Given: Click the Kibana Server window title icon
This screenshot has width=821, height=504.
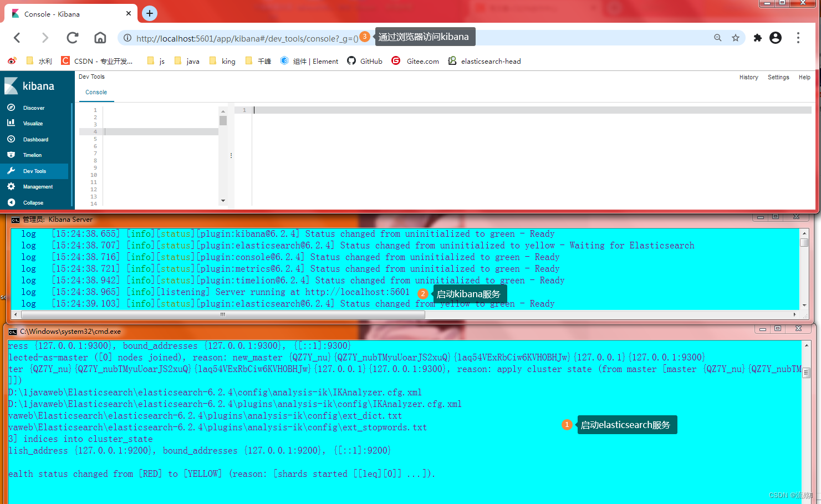Looking at the screenshot, I should pyautogui.click(x=16, y=220).
